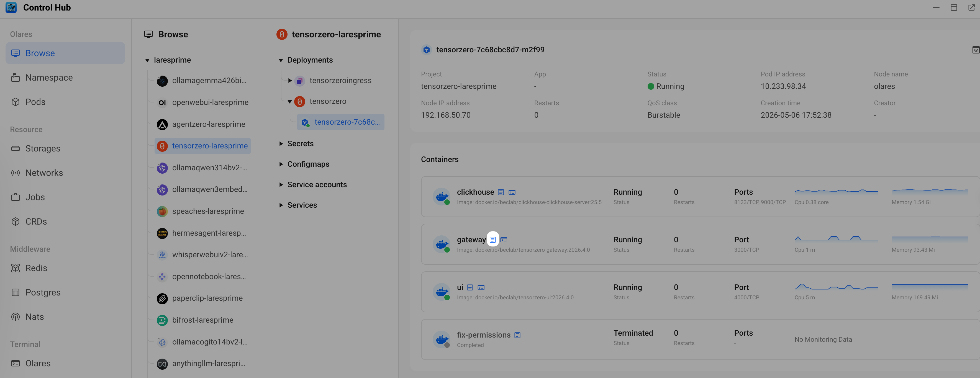Viewport: 980px width, 378px height.
Task: Click the gateway image docker.io/beclab/tensorzero-gateway:2026.4.0
Action: pyautogui.click(x=524, y=250)
